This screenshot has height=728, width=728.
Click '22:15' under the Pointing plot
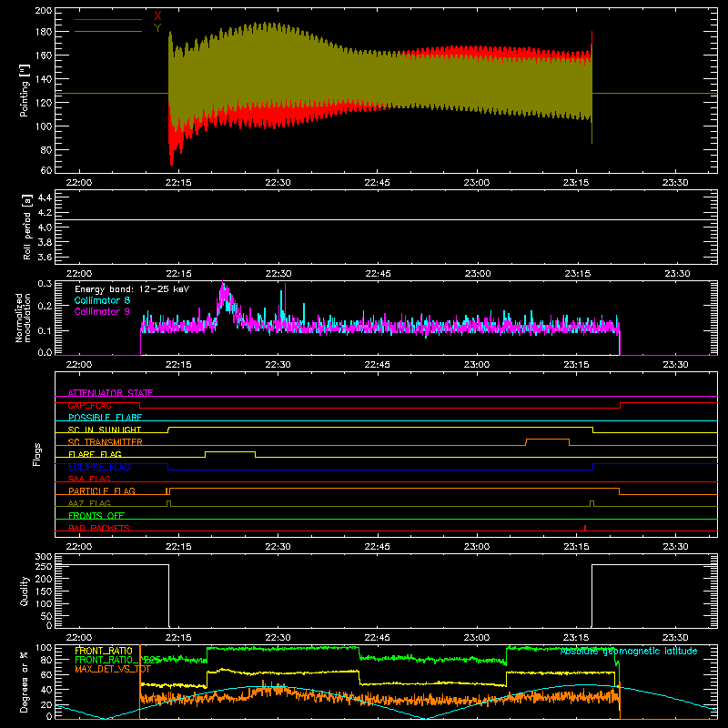(178, 183)
